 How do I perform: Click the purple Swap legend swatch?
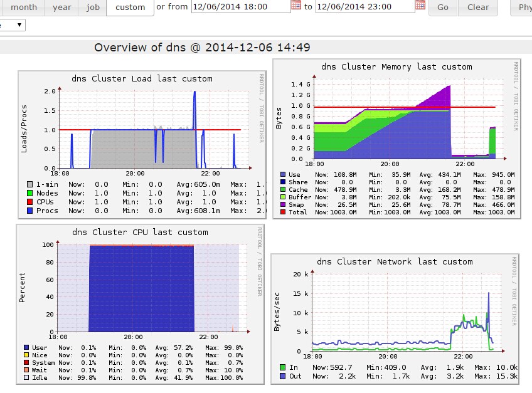pos(283,204)
